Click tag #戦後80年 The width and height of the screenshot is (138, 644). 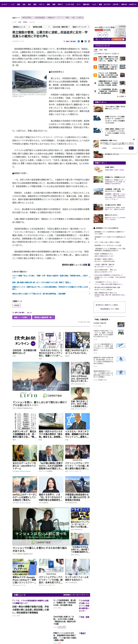click(x=51, y=18)
